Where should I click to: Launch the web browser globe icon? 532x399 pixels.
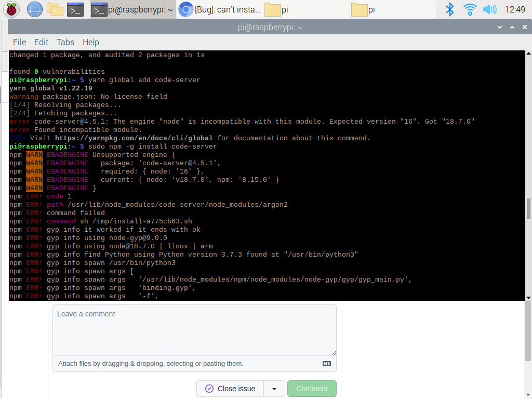(35, 9)
